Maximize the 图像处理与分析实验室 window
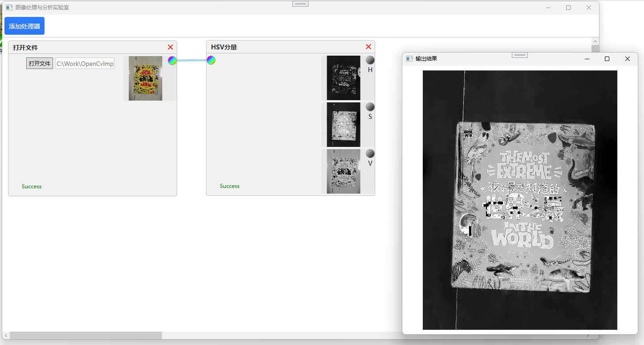This screenshot has width=644, height=345. (568, 8)
